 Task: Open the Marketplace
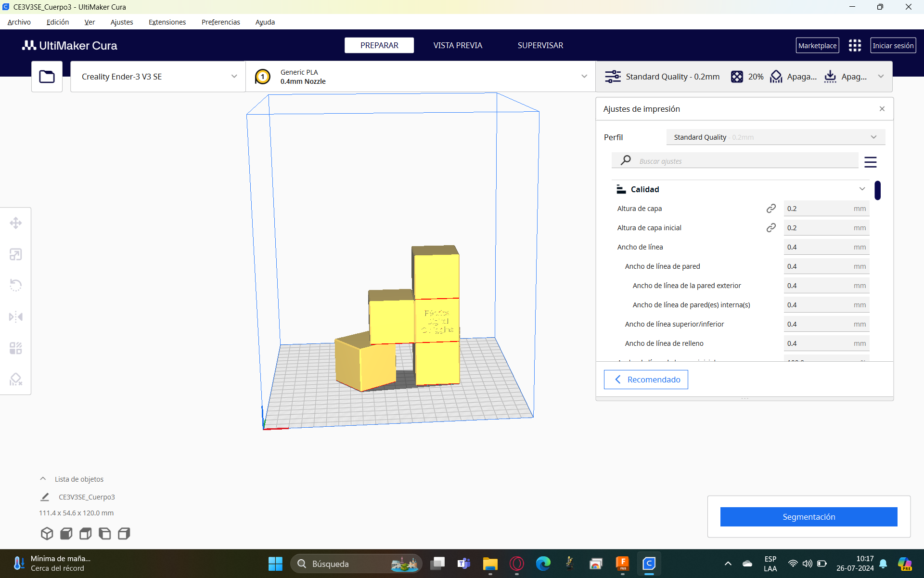817,45
